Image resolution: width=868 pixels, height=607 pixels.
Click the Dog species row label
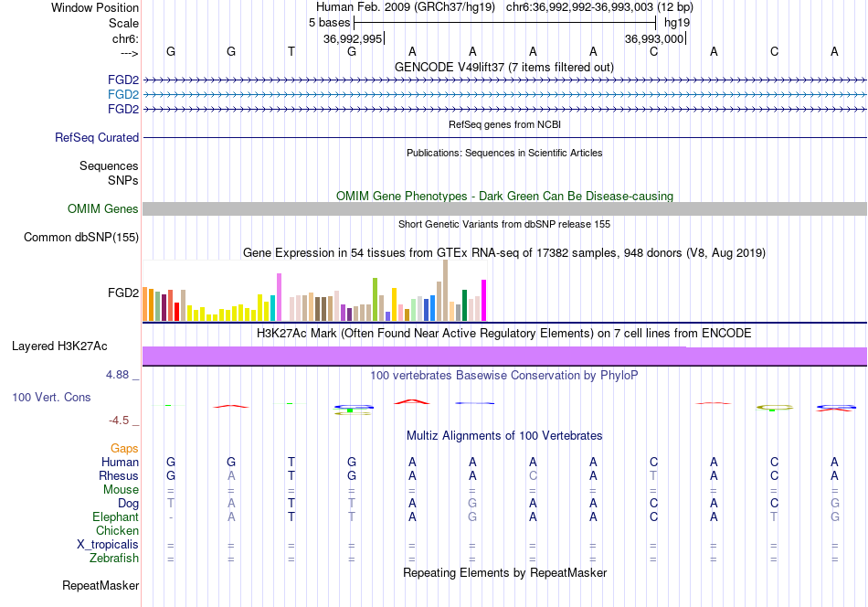tap(128, 503)
